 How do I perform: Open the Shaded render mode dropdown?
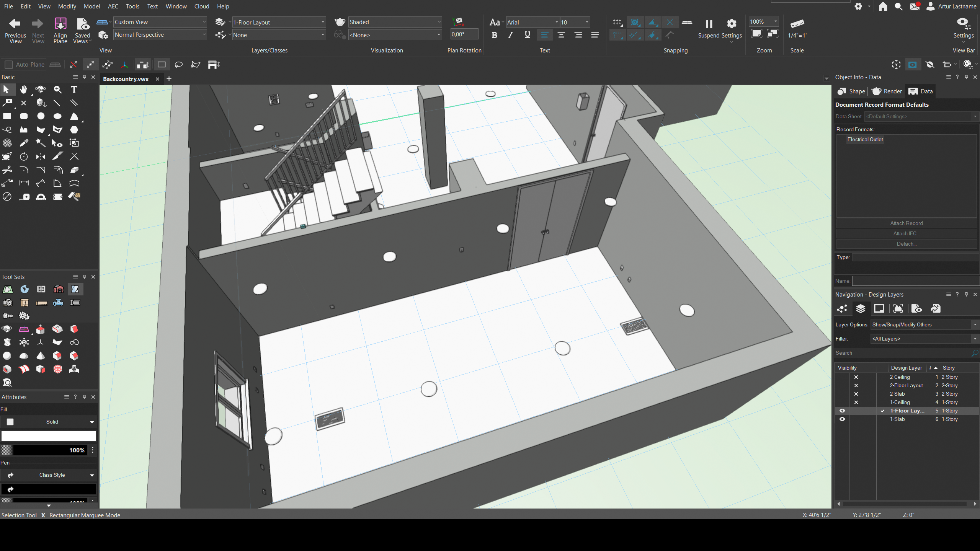pos(395,22)
